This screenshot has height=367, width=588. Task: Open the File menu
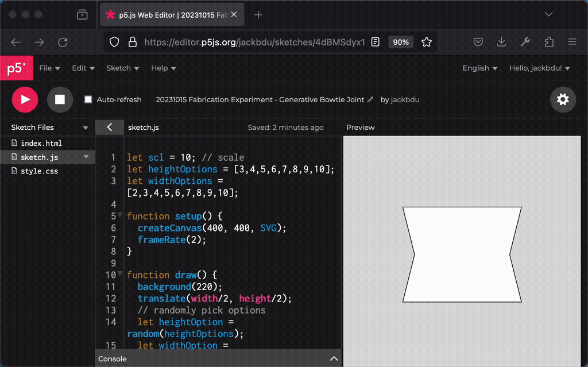tap(49, 68)
